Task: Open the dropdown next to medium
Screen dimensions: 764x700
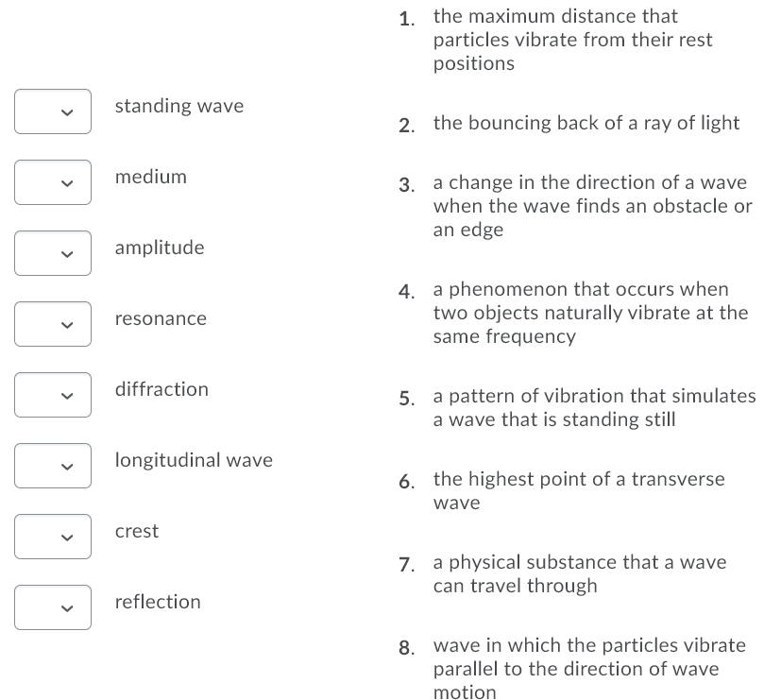Action: 52,181
